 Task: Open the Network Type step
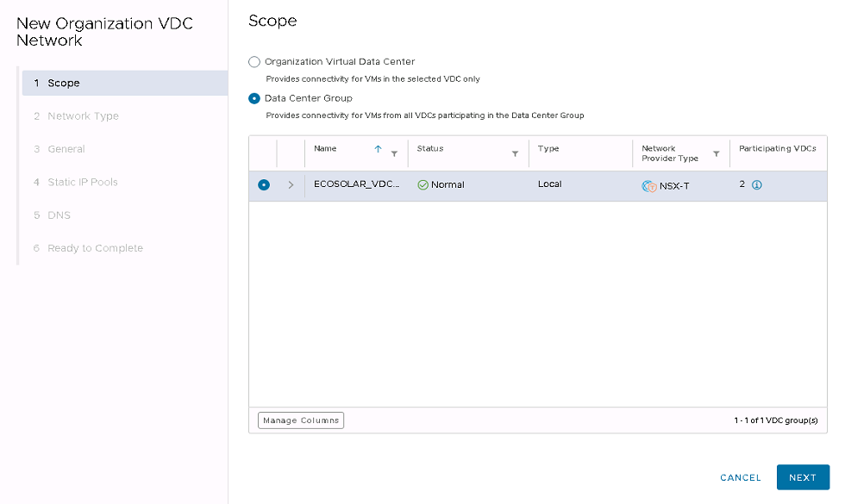tap(83, 116)
